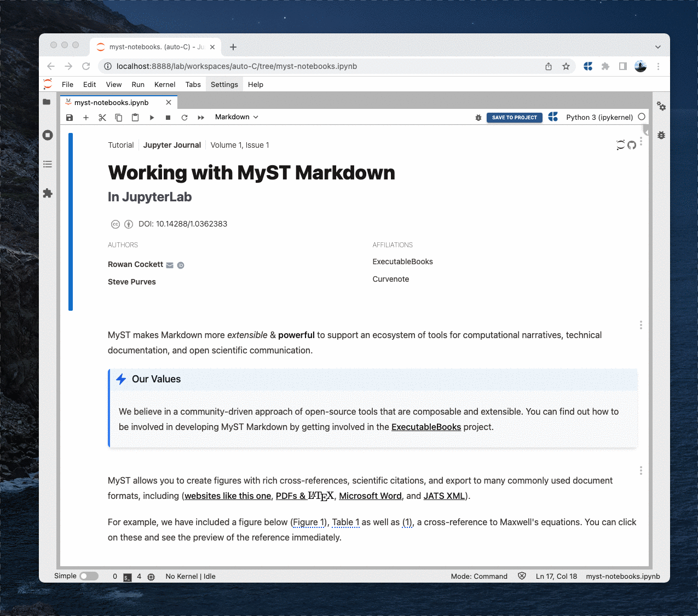Open the File menu
Screen dimensions: 698x616
[67, 84]
